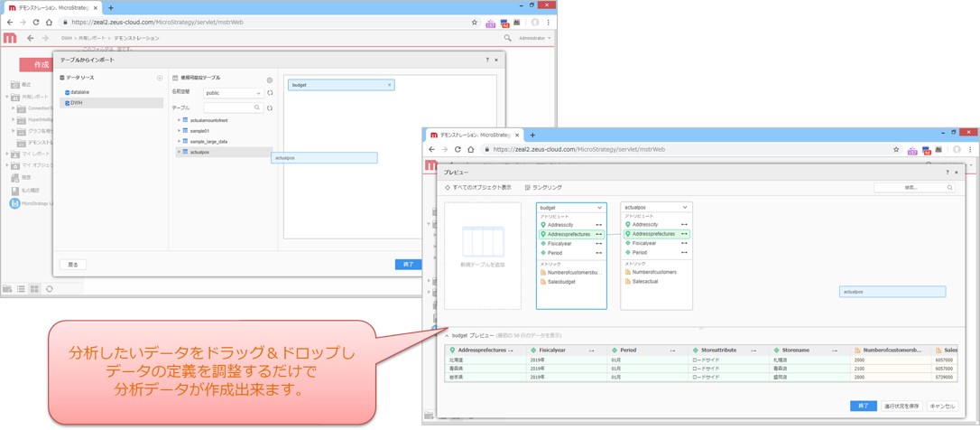Open available tables settings gear icon

pos(270,80)
